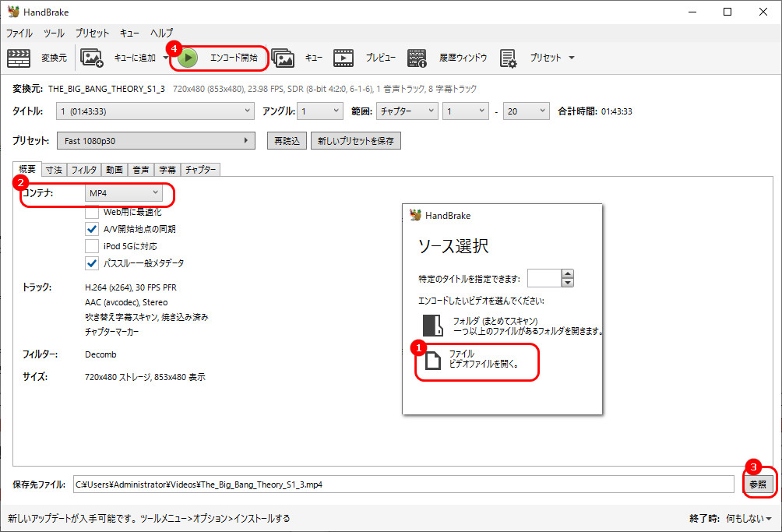782x532 pixels.
Task: Switch to the チャプター tab
Action: point(200,170)
